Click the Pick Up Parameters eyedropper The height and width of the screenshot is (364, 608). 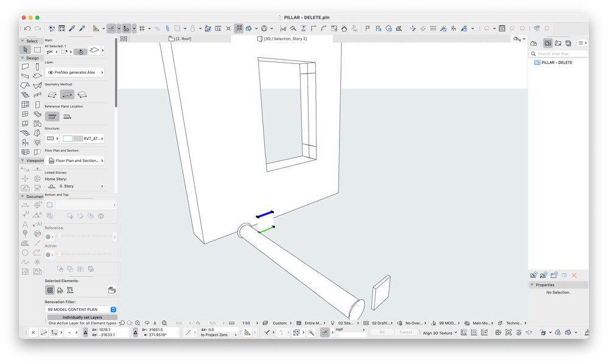[72, 28]
